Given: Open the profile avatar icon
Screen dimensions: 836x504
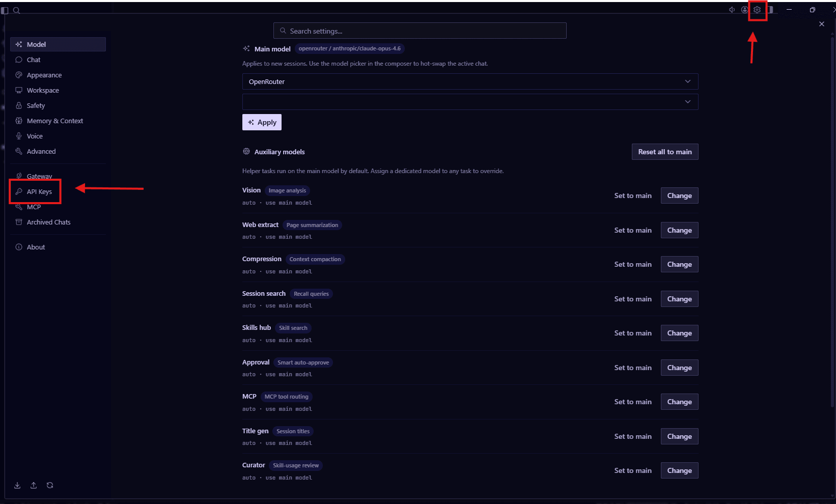Looking at the screenshot, I should 744,10.
